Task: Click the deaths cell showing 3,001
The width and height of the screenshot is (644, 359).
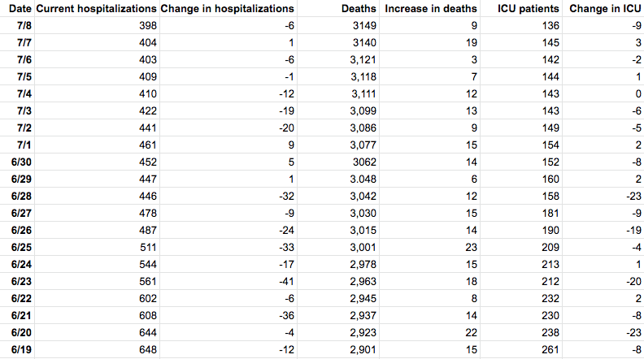Action: click(361, 248)
